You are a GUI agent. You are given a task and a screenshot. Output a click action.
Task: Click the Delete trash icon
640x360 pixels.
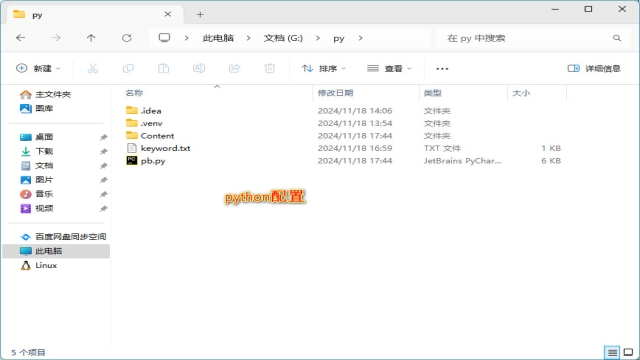pyautogui.click(x=269, y=69)
